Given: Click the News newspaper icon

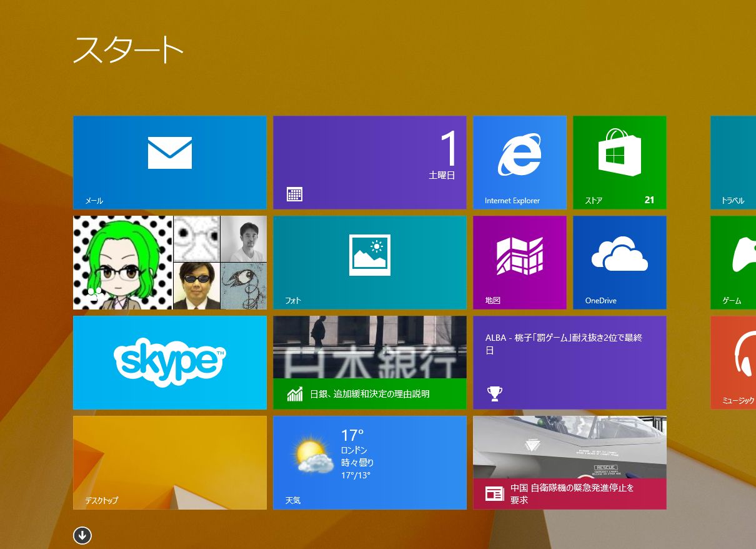Looking at the screenshot, I should tap(495, 494).
